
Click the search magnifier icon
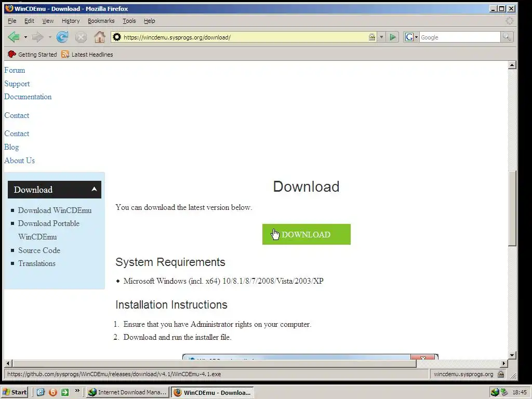[507, 37]
